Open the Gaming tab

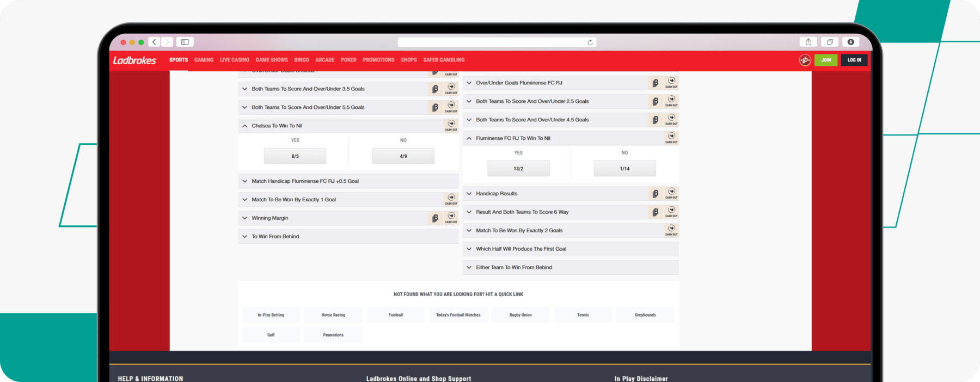(204, 60)
